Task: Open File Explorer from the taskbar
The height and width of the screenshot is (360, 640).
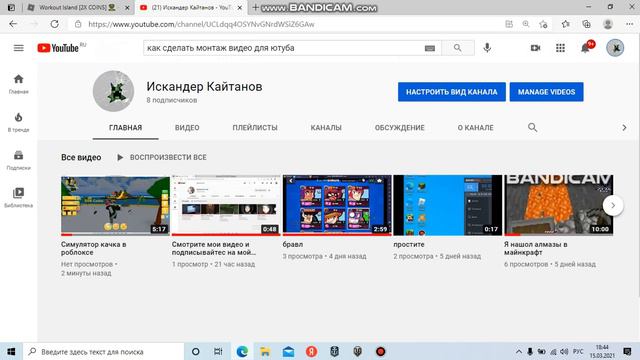Action: [x=265, y=351]
